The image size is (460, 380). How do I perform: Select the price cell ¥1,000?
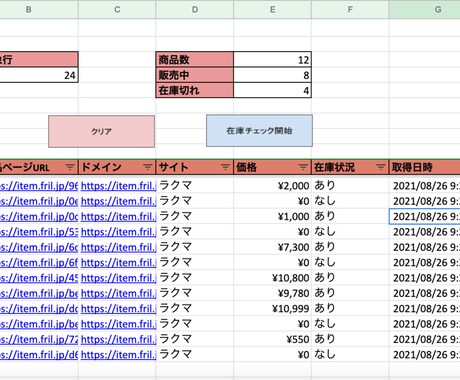tap(272, 216)
